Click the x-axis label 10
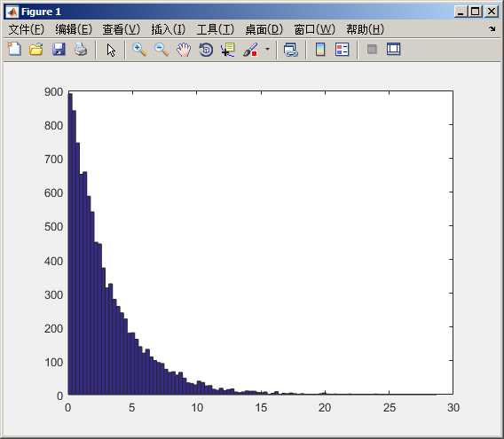The height and width of the screenshot is (439, 504). click(197, 407)
